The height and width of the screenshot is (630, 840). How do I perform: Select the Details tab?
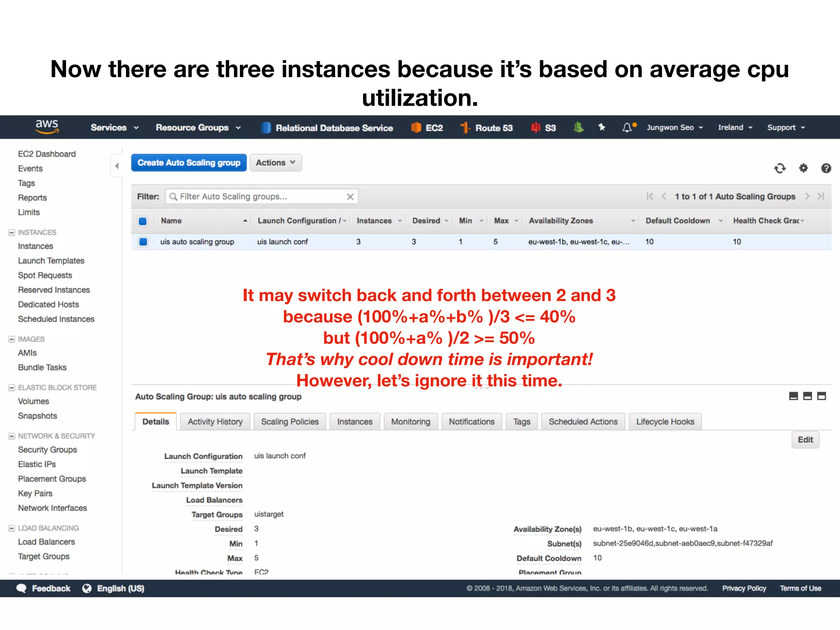pyautogui.click(x=155, y=422)
